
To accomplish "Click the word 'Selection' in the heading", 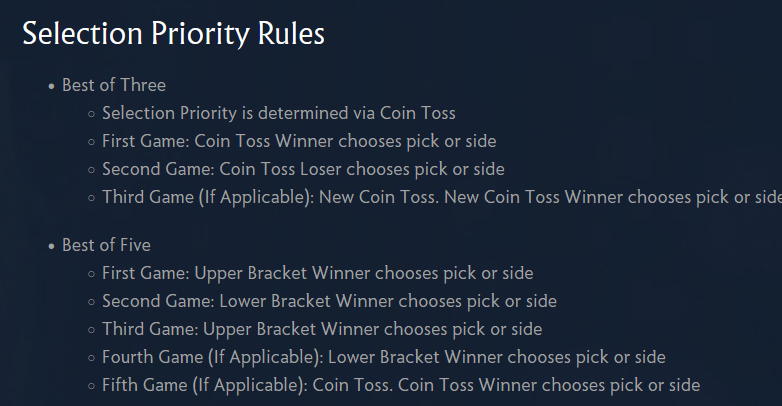I will pos(82,34).
